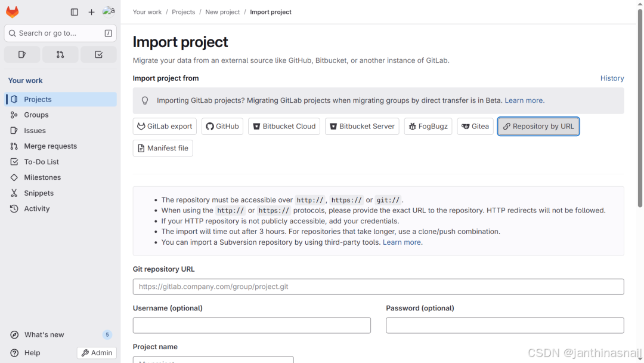Click the Git repository URL field
644x363 pixels.
click(x=378, y=287)
